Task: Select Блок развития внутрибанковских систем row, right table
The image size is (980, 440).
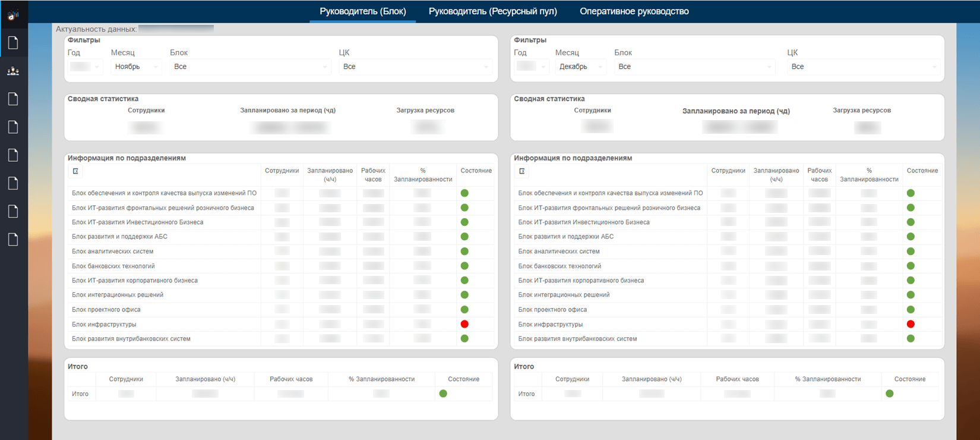Action: point(728,339)
